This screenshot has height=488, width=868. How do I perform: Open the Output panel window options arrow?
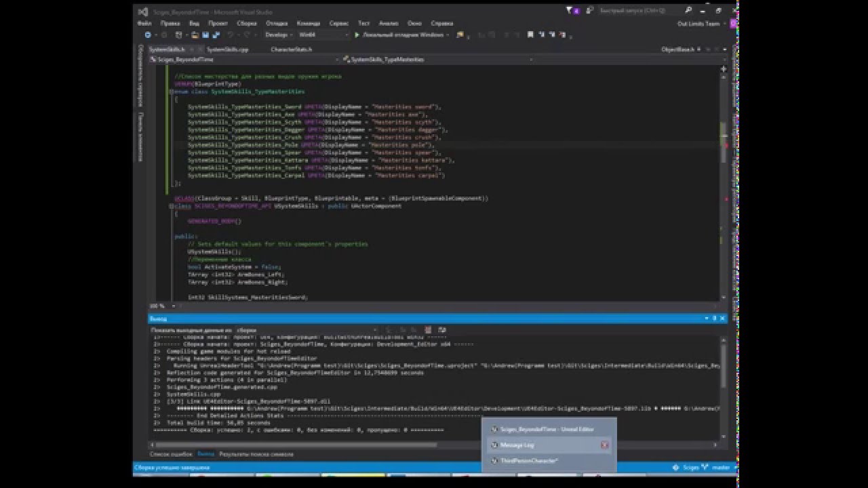[x=706, y=318]
